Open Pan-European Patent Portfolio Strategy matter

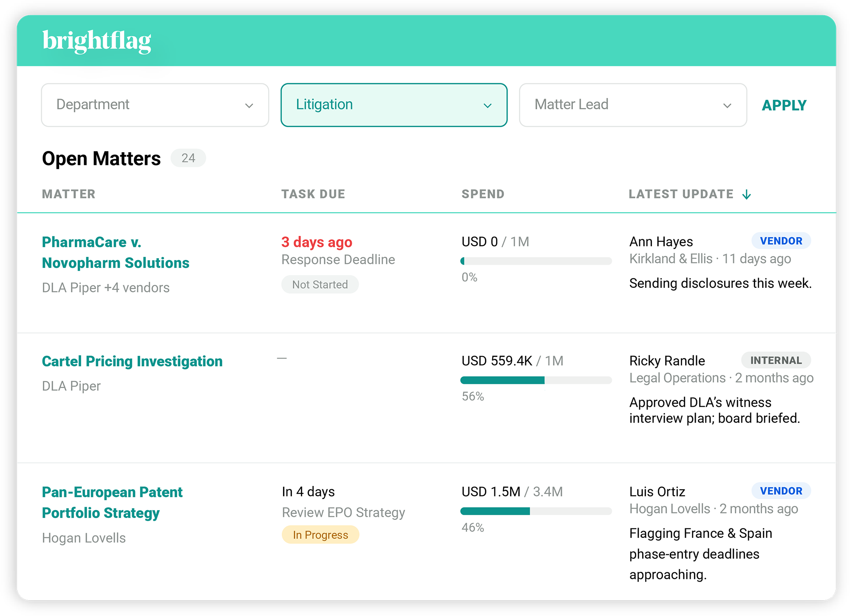tap(112, 502)
